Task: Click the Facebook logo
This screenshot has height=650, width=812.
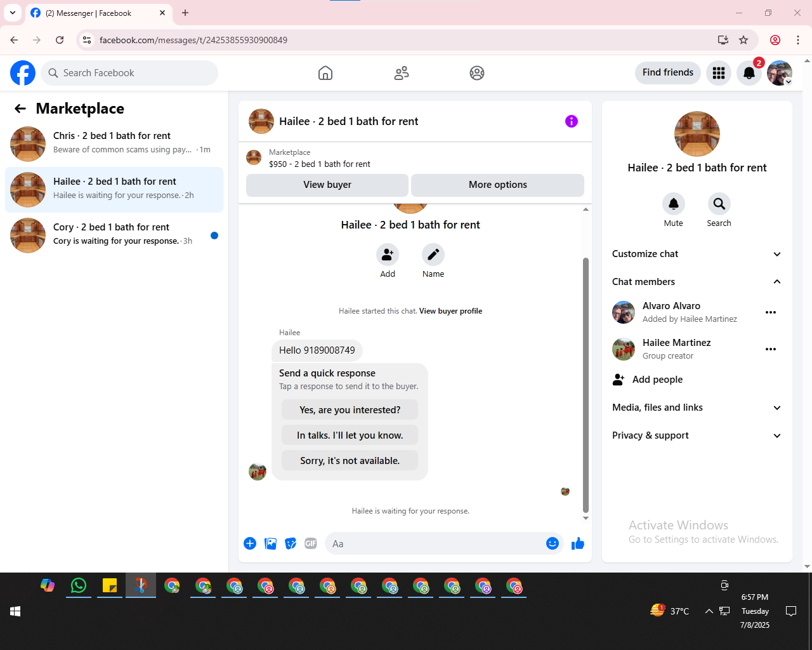Action: (23, 73)
